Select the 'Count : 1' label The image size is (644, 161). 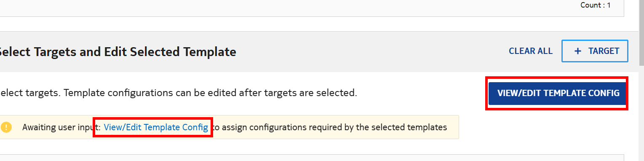(595, 5)
